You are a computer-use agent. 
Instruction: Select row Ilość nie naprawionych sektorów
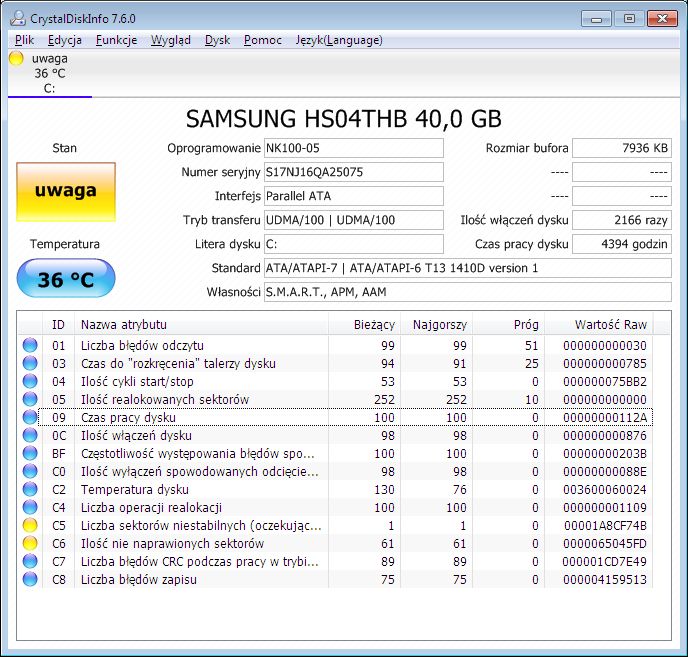(336, 543)
